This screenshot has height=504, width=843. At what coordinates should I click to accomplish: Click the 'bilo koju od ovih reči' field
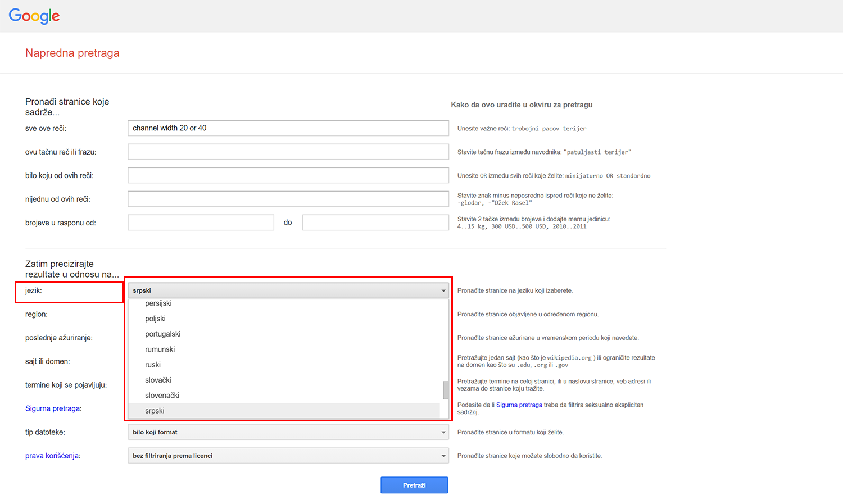pos(288,175)
